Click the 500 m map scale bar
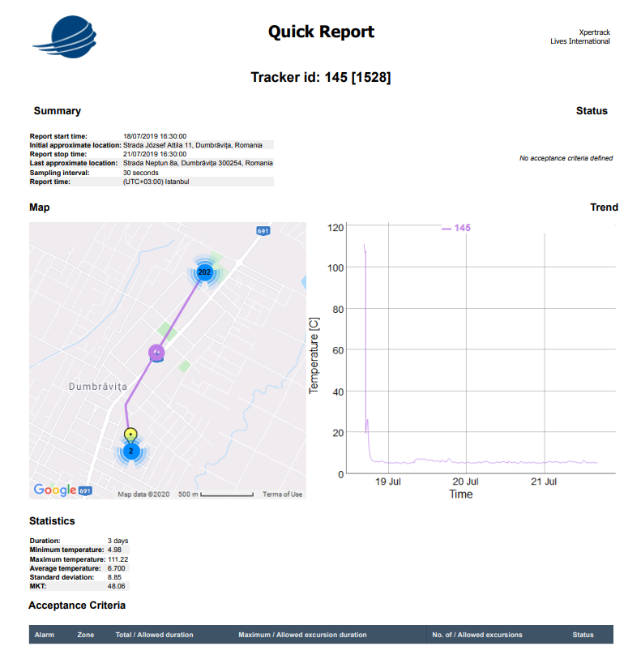This screenshot has height=672, width=641. [229, 494]
